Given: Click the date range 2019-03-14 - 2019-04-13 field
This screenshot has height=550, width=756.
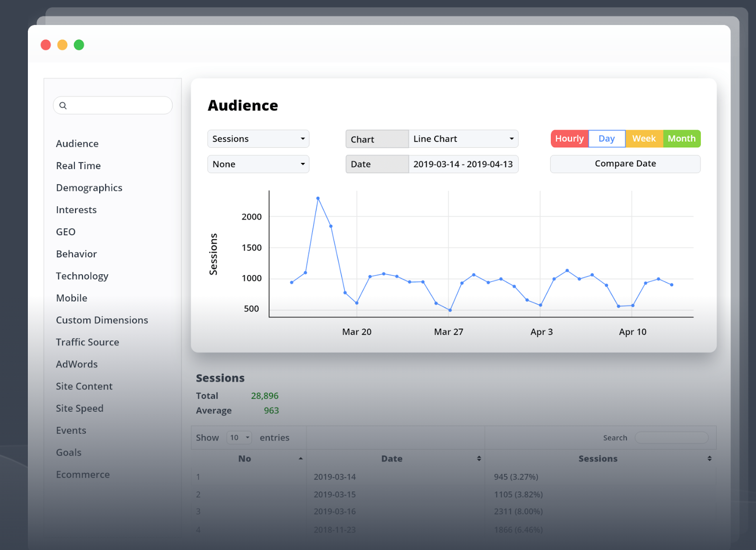Looking at the screenshot, I should point(463,164).
